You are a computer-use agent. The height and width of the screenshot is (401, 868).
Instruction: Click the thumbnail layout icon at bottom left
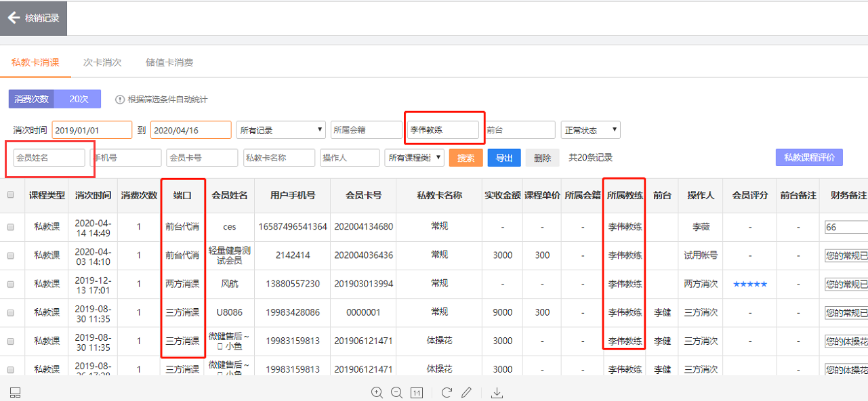[16, 392]
